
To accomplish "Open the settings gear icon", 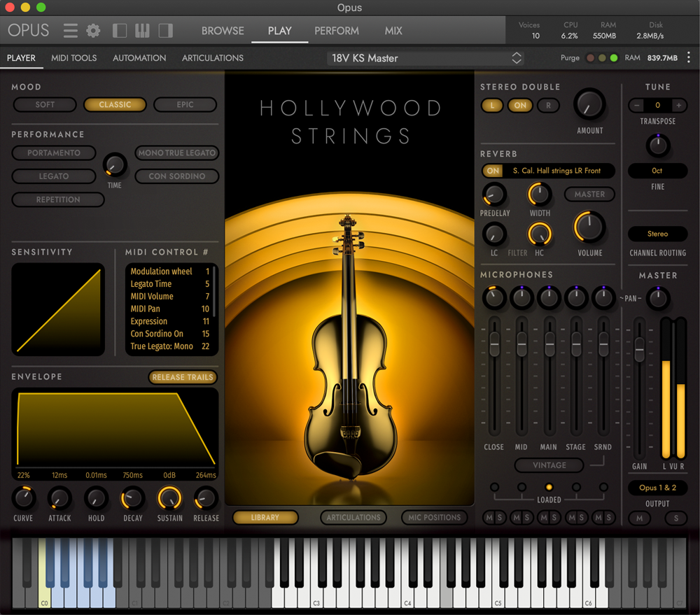I will point(93,31).
